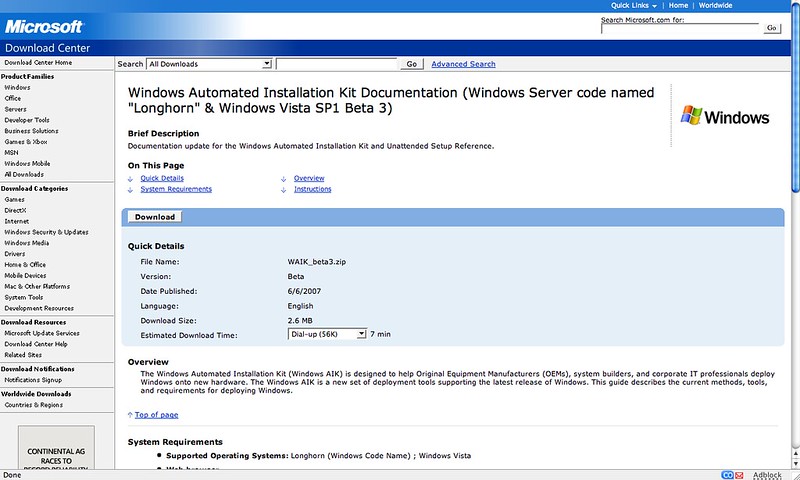Viewport: 800px width, 480px height.
Task: Open Drivers category
Action: (15, 254)
